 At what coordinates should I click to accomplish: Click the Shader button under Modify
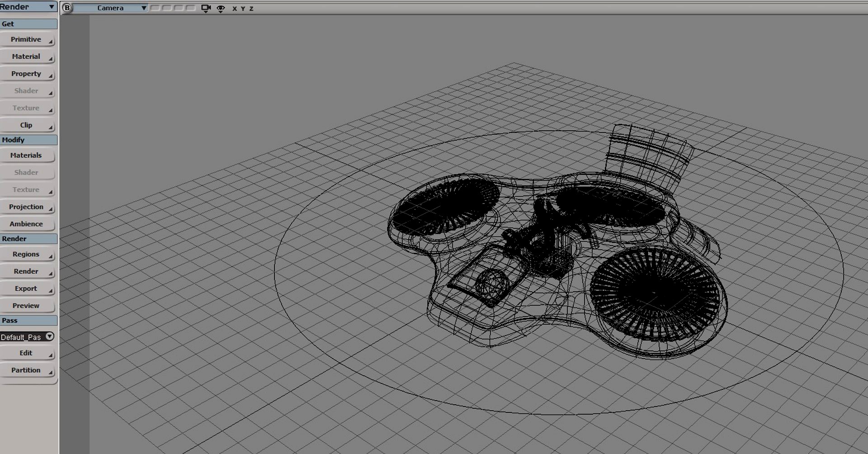tap(28, 172)
